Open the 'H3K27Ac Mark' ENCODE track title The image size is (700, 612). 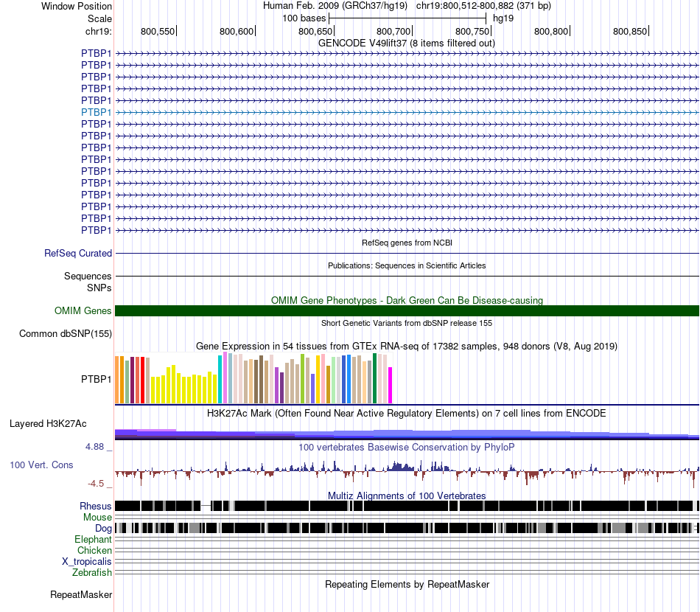click(x=407, y=413)
